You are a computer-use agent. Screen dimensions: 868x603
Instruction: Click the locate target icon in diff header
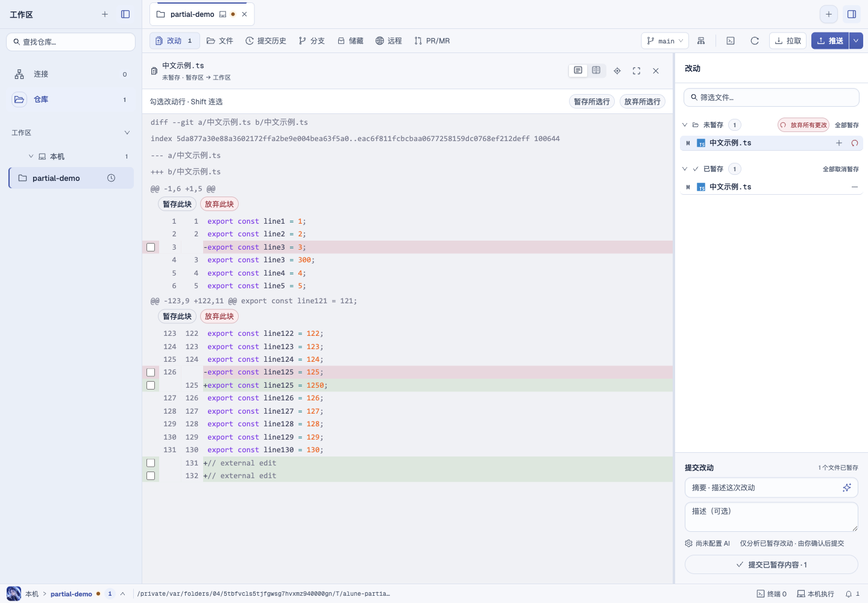617,71
